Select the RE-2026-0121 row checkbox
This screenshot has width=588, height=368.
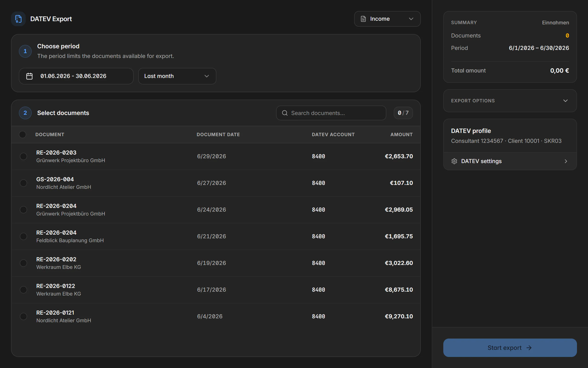[23, 316]
